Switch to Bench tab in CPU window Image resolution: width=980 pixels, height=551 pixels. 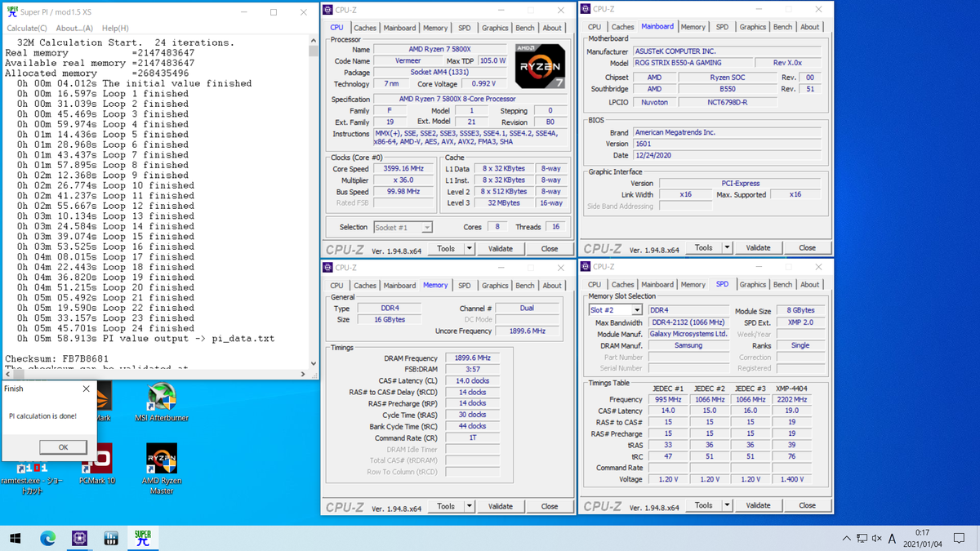coord(525,28)
